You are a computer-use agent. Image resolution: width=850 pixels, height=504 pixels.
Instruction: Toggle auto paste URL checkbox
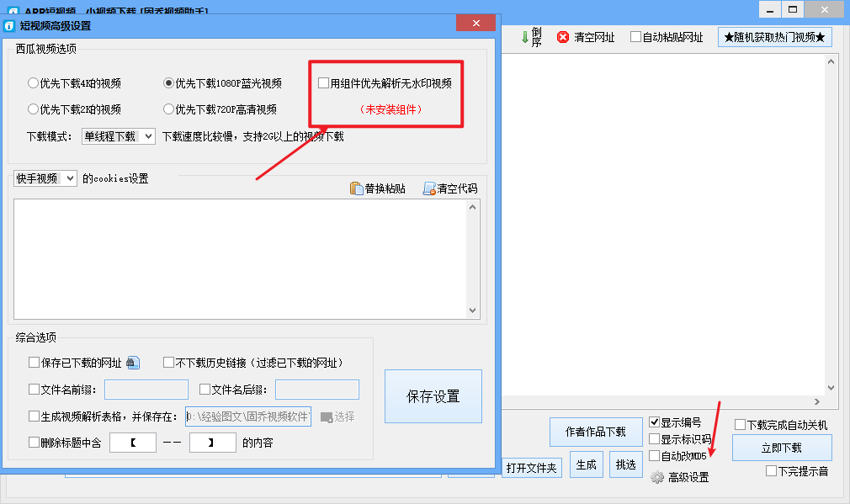636,37
